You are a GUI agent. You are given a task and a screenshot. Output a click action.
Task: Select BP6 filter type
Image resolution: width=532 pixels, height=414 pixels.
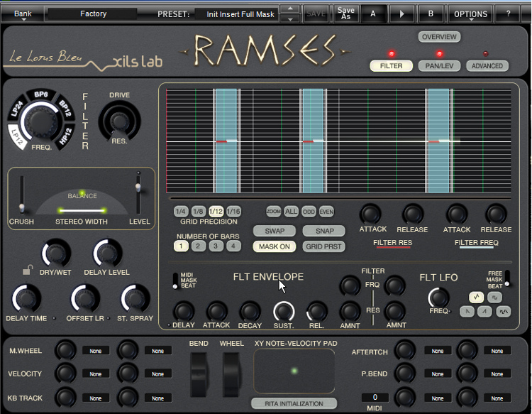[x=40, y=94]
